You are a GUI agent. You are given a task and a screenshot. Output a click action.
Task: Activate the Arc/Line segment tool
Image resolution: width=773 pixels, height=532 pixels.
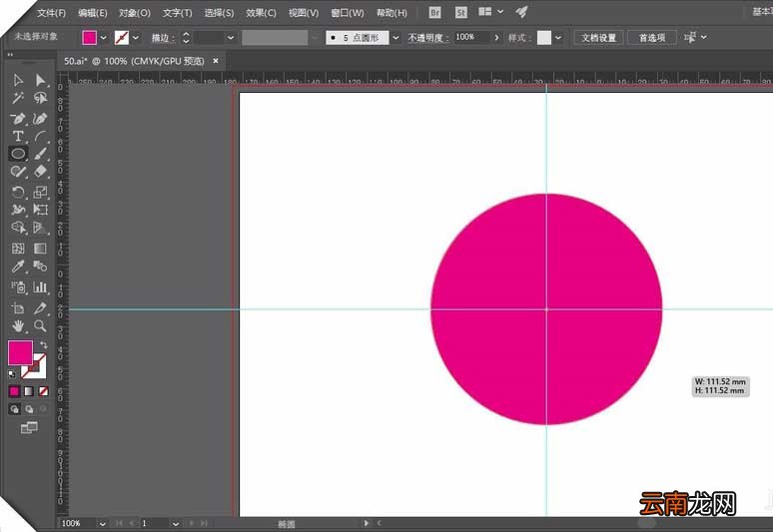[x=40, y=136]
